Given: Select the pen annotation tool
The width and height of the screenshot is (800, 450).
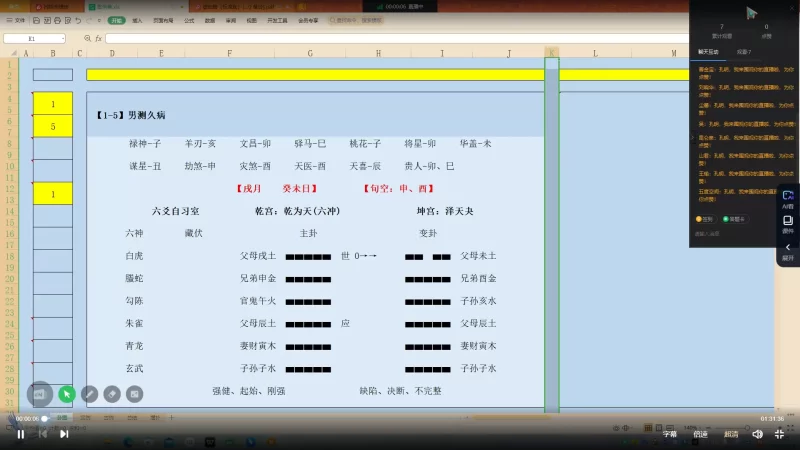Looking at the screenshot, I should coord(90,394).
